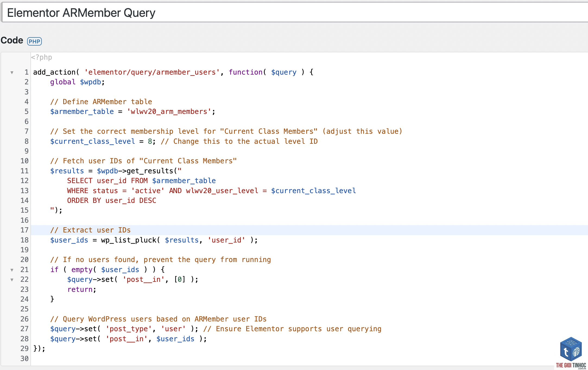Collapse the fold arrow at line 21
This screenshot has width=588, height=370.
tap(12, 270)
